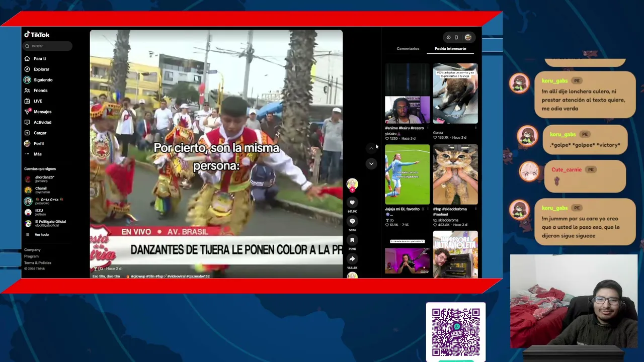Open the Para ti feed
Viewport: 644px width, 362px height.
tap(39, 59)
